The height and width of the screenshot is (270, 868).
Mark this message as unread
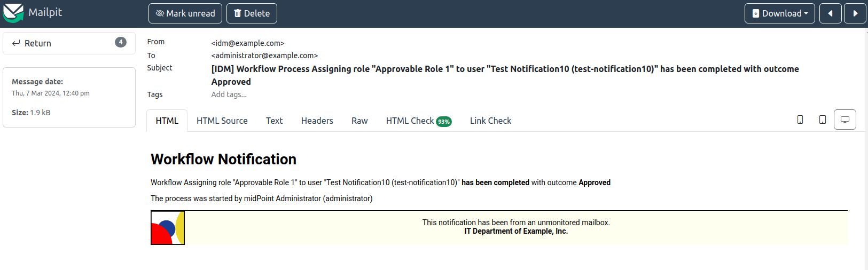click(x=185, y=13)
